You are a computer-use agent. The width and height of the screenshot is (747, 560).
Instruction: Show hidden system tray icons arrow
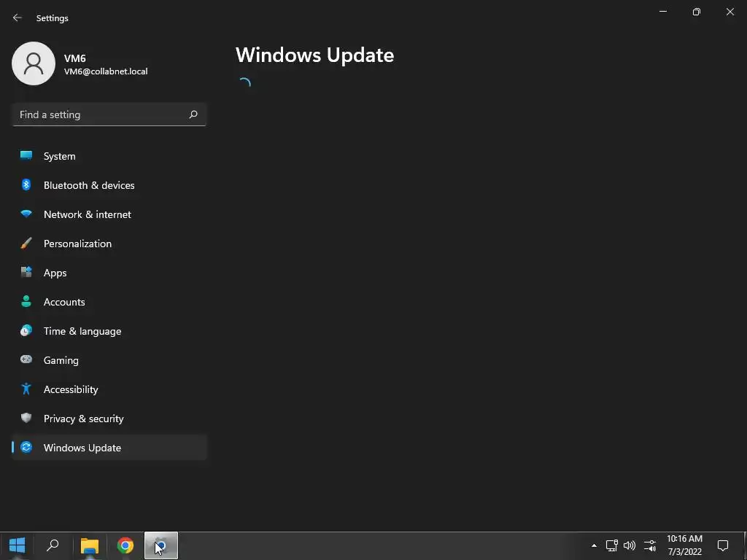[594, 545]
